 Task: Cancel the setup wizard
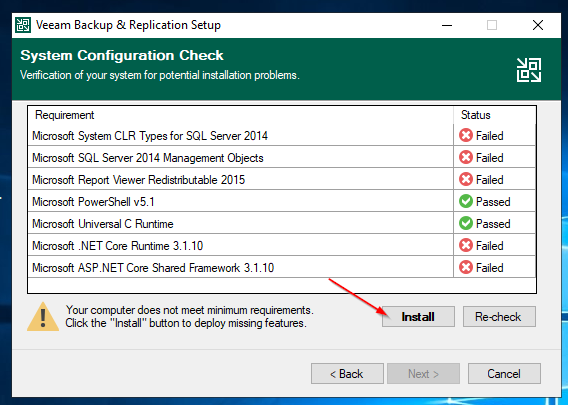tap(504, 373)
